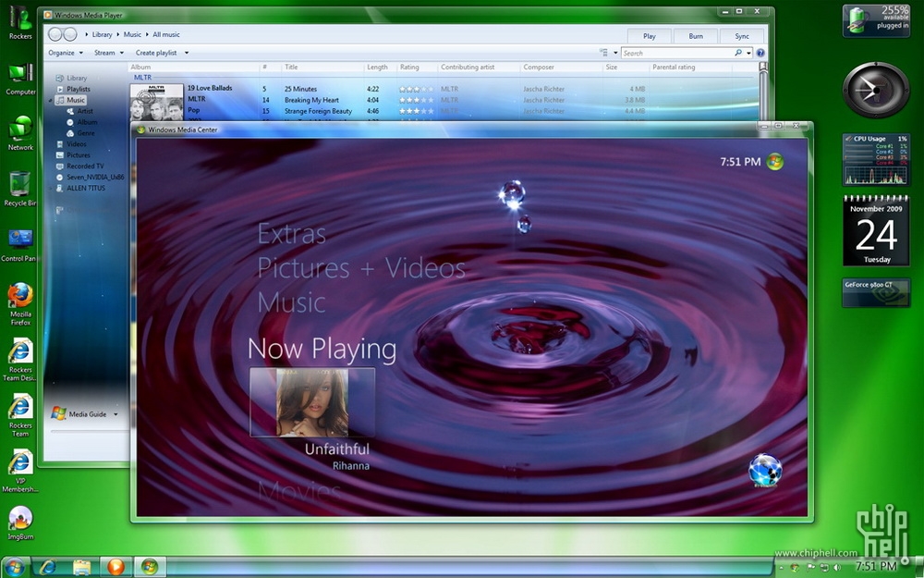
Task: Open the Recycle Bin desktop icon
Action: click(20, 188)
